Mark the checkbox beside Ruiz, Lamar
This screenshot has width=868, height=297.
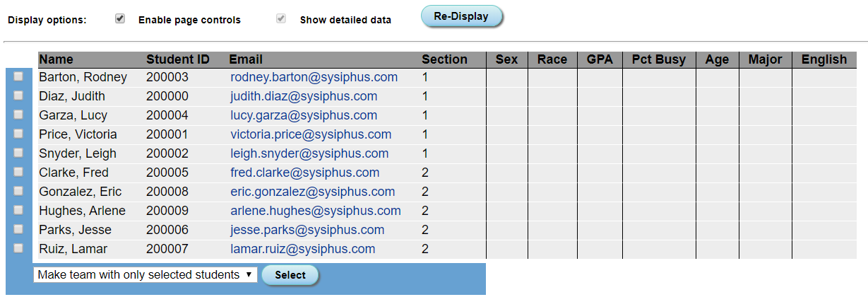point(18,248)
